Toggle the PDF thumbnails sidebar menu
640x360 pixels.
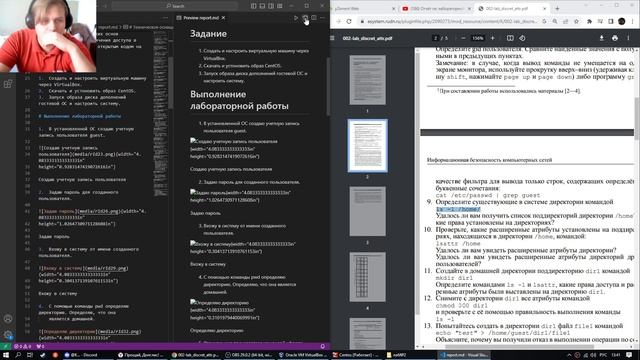pos(333,38)
